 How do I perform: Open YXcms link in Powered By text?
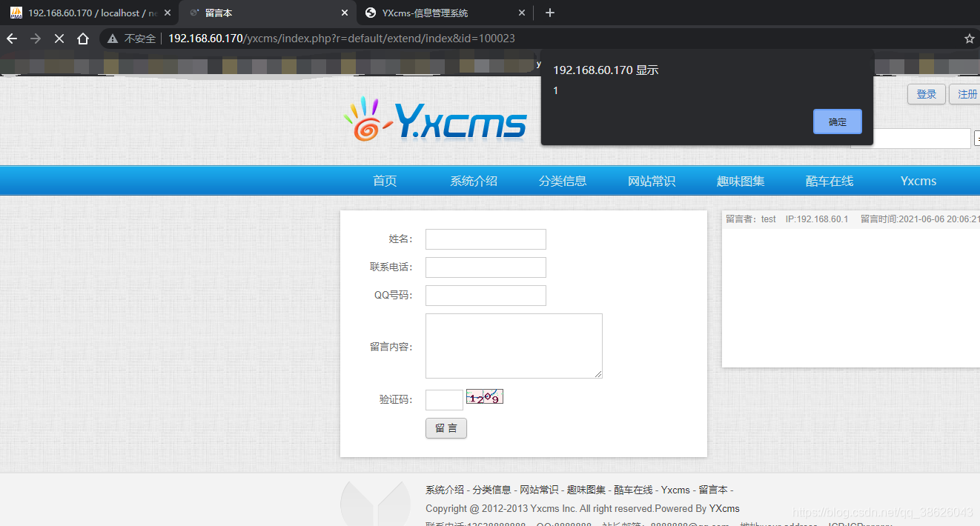[x=724, y=508]
